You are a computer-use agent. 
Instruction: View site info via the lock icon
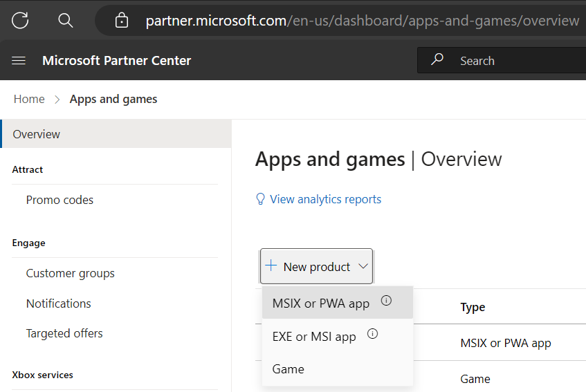point(122,20)
